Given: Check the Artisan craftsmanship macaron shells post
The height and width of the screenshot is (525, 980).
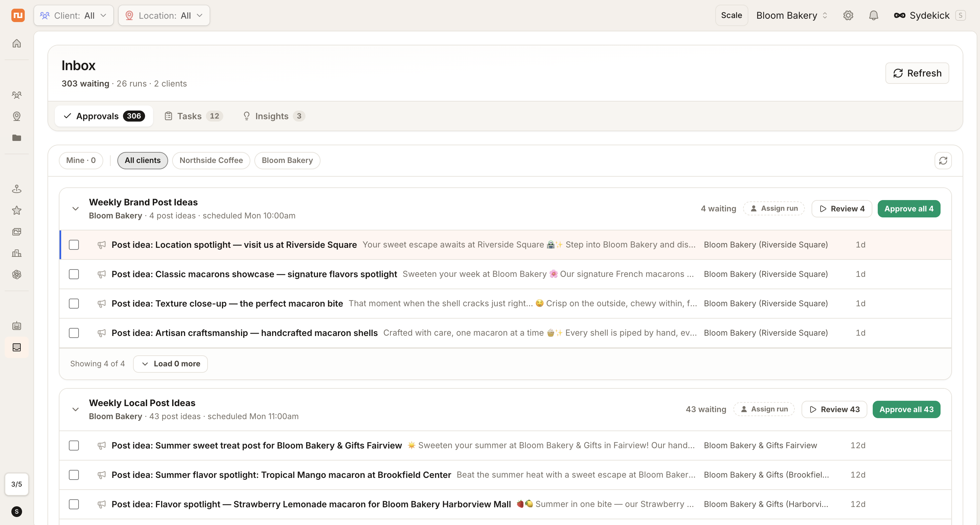Looking at the screenshot, I should click(74, 333).
